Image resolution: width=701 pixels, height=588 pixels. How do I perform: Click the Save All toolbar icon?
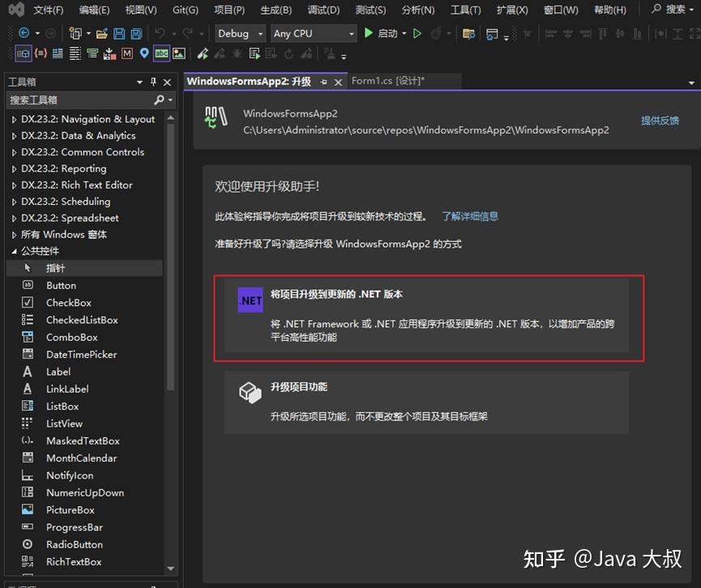coord(136,33)
